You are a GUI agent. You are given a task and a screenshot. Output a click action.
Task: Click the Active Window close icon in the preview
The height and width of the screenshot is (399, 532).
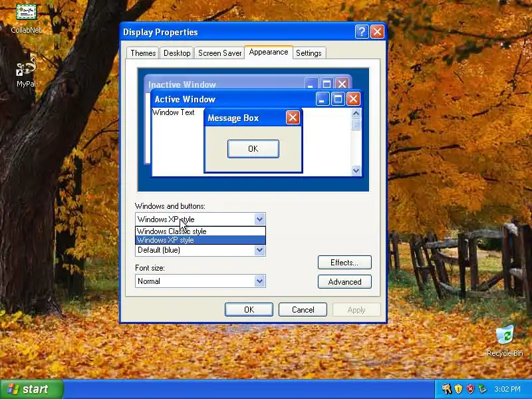pyautogui.click(x=353, y=99)
